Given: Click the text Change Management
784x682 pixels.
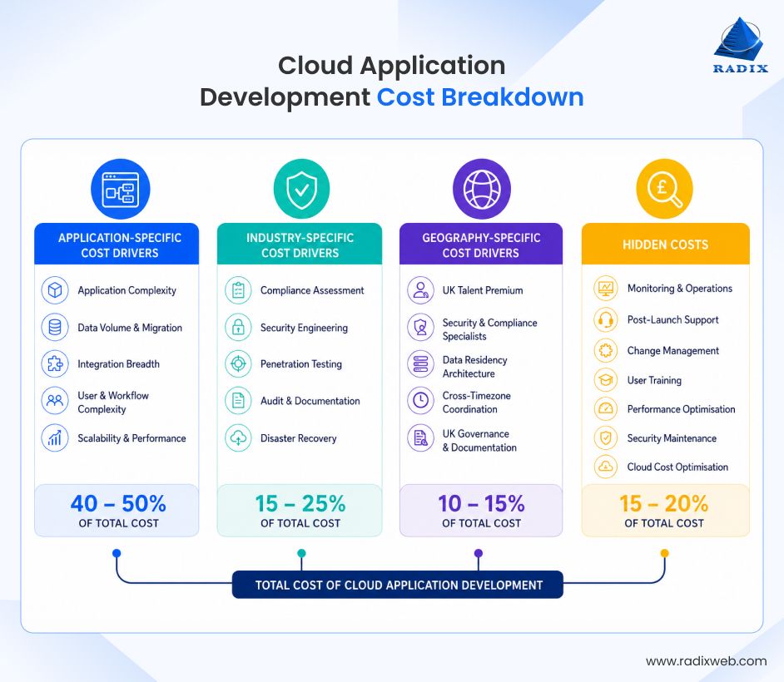Looking at the screenshot, I should click(x=673, y=351).
